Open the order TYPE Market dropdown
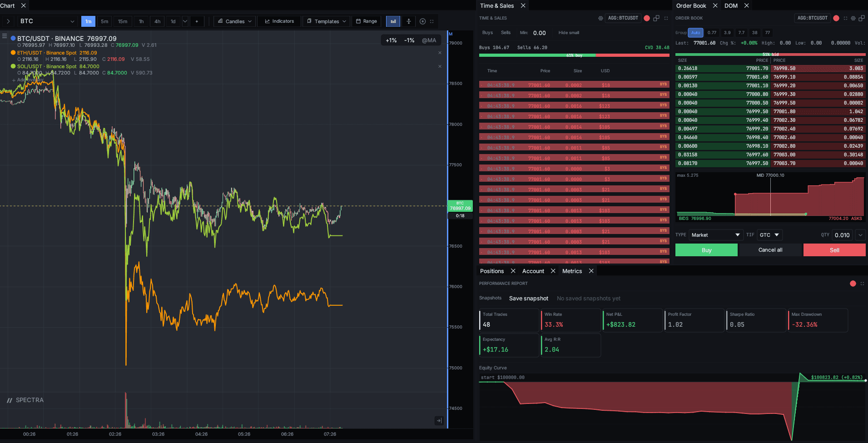 point(716,235)
